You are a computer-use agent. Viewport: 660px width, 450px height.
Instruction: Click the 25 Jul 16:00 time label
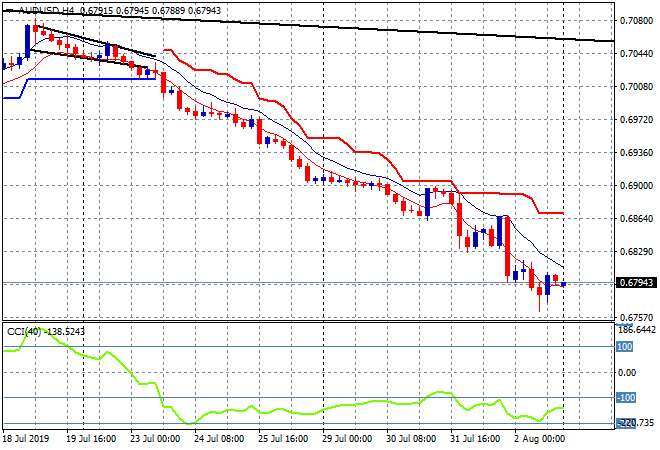coord(283,439)
